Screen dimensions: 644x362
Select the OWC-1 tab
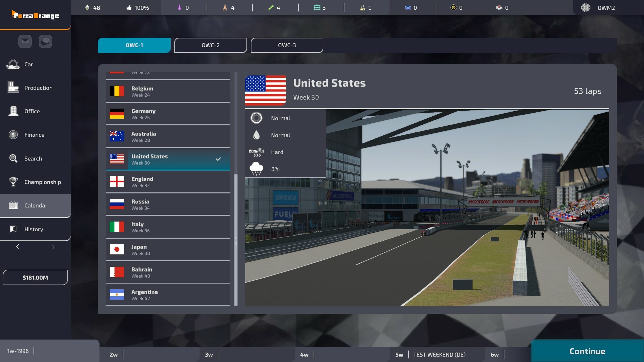[134, 45]
